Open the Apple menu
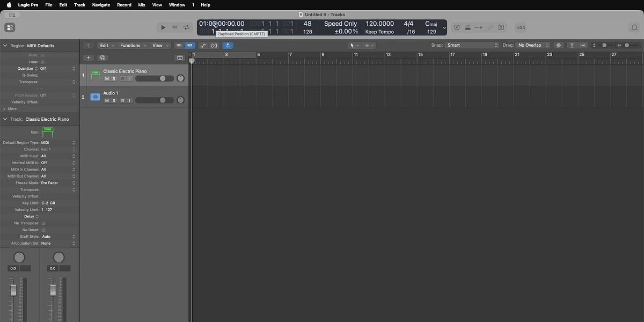Screen dimensions: 644x322 [x=9, y=4]
